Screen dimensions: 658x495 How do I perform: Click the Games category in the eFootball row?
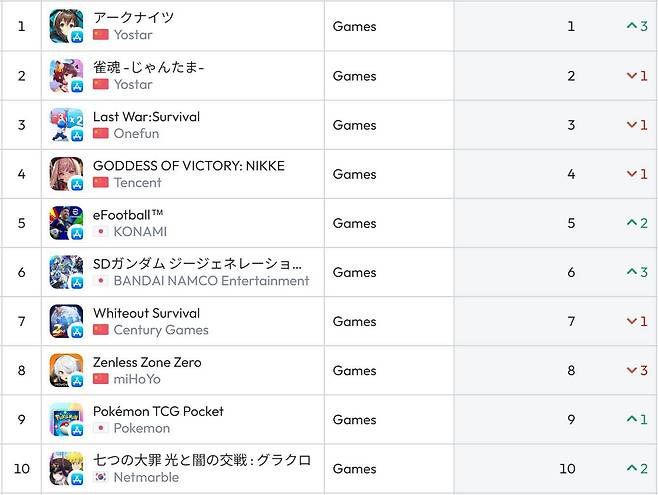pyautogui.click(x=354, y=223)
